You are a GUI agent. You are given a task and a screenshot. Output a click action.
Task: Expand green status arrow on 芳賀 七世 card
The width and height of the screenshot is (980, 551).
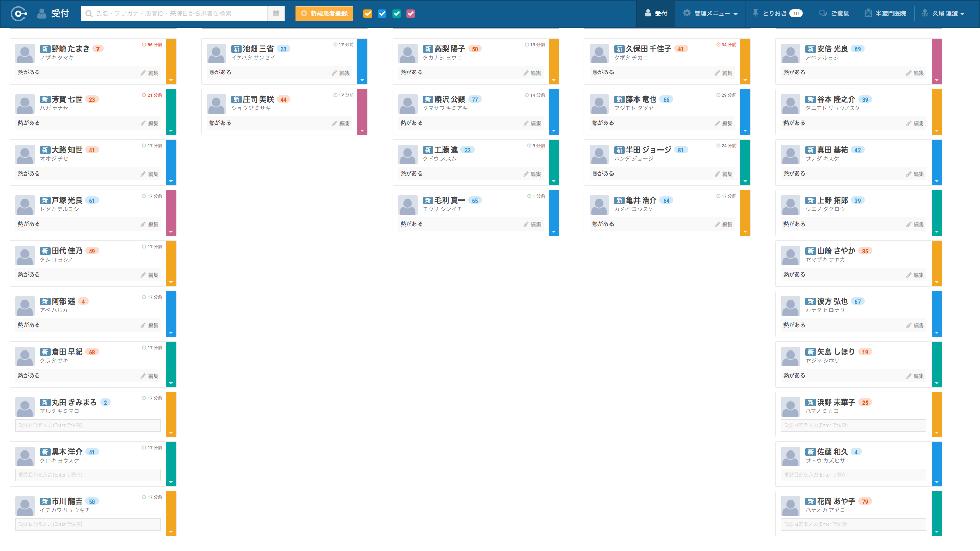[171, 131]
